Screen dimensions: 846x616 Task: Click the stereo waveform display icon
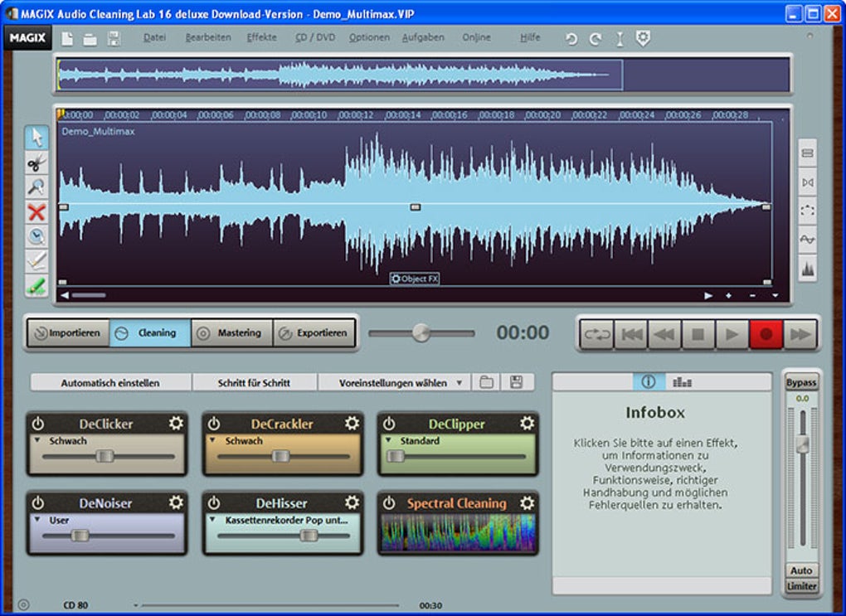[x=809, y=153]
